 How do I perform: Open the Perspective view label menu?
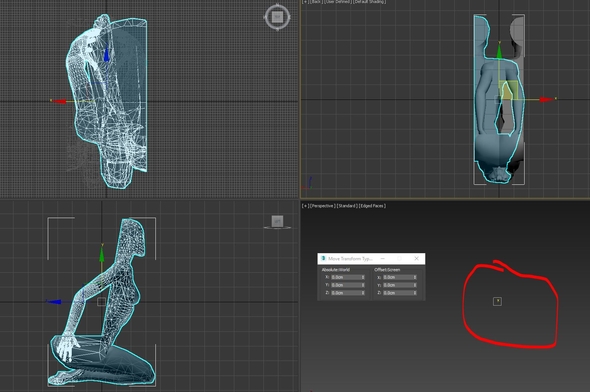tap(322, 206)
